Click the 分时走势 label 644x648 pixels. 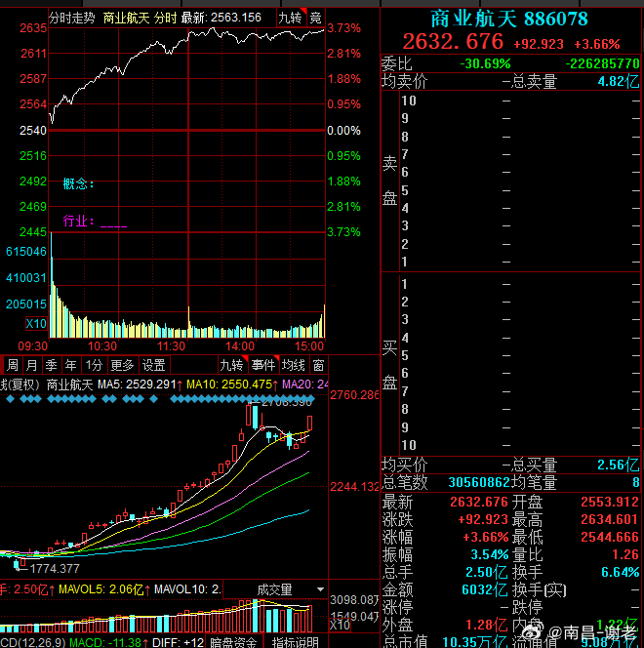[x=72, y=18]
